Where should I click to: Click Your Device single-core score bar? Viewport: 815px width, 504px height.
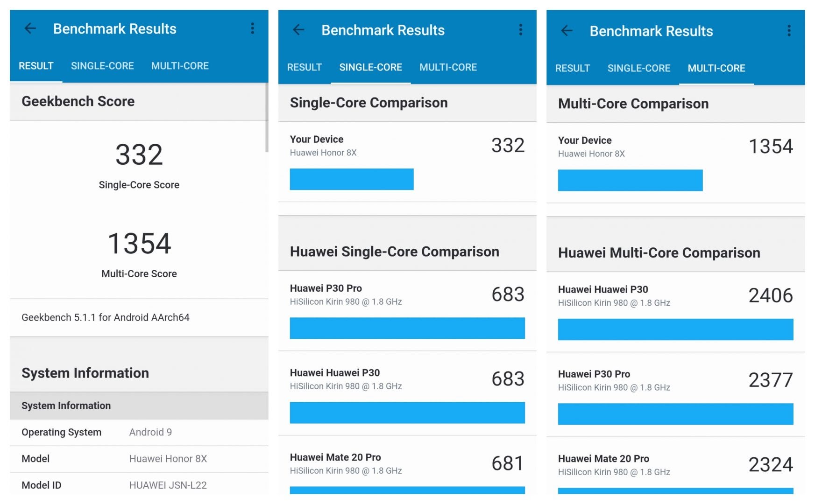click(x=351, y=179)
